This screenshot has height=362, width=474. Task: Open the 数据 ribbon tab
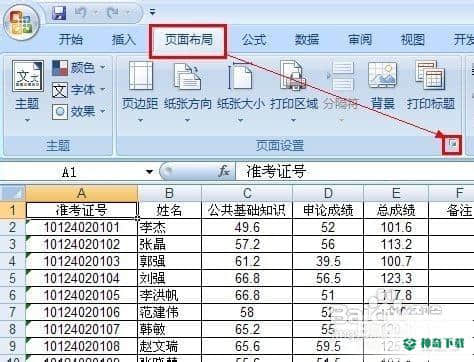307,40
